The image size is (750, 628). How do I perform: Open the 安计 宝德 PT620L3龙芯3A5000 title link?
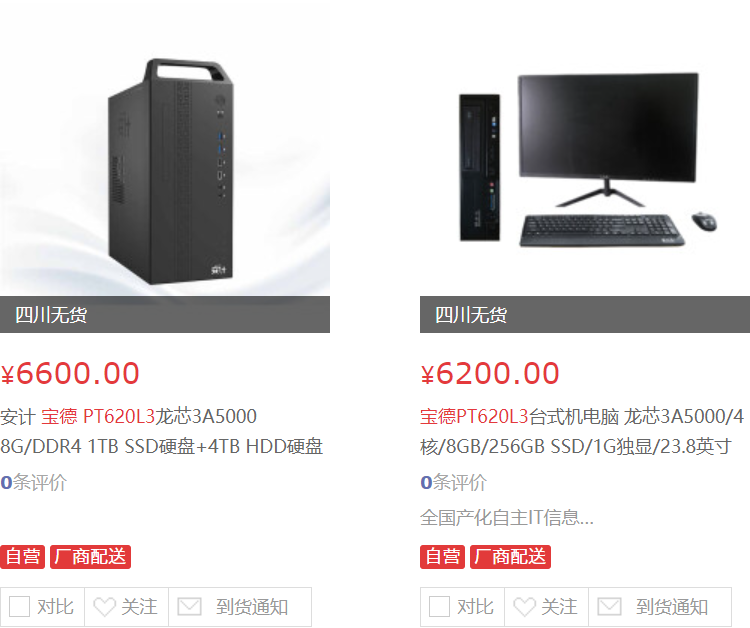pyautogui.click(x=162, y=431)
